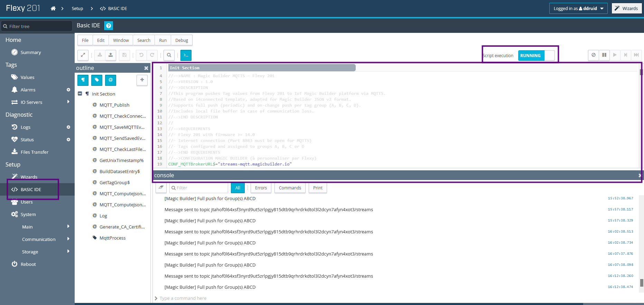Go to the home icon in breadcrumb
The width and height of the screenshot is (644, 305).
(x=53, y=8)
